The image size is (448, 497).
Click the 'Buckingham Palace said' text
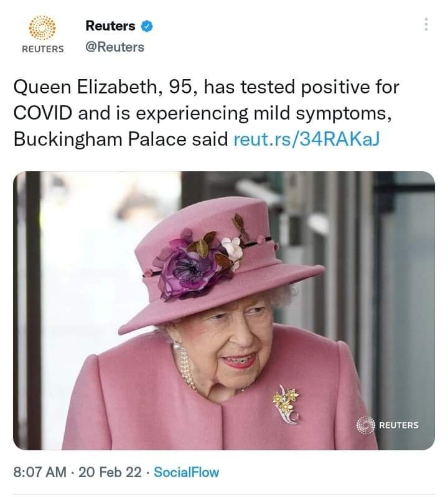coord(121,139)
